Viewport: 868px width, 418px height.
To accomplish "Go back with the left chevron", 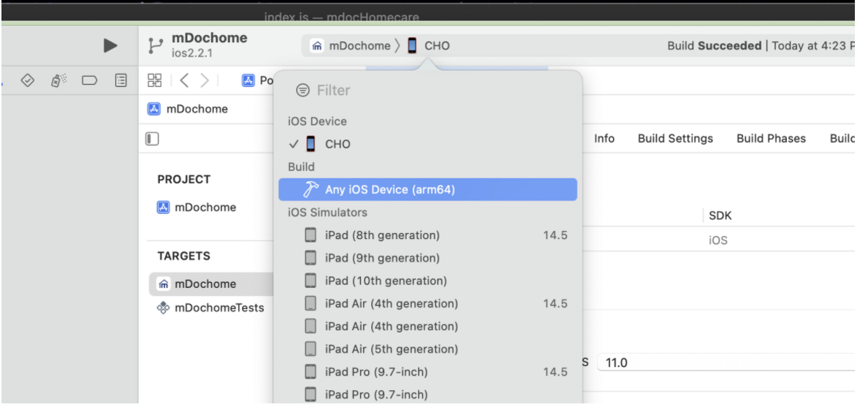I will 184,81.
